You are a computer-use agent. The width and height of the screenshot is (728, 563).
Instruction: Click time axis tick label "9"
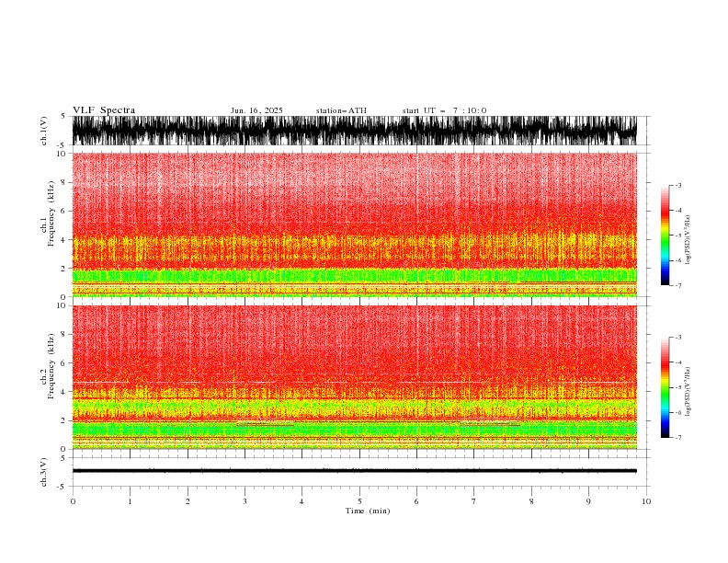coord(588,501)
